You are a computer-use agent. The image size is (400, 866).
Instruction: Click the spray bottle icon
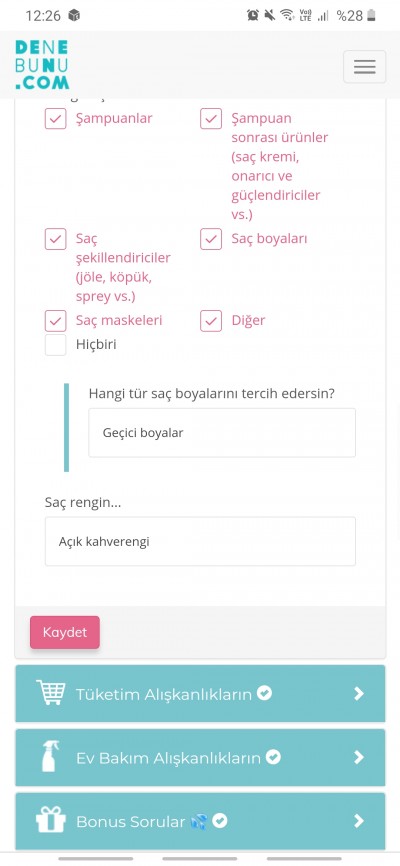pyautogui.click(x=51, y=756)
